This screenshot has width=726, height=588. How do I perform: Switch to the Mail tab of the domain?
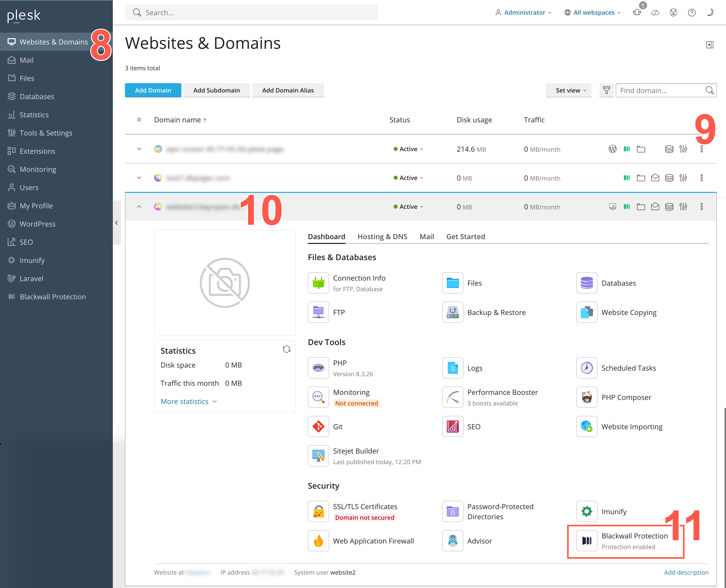click(427, 236)
